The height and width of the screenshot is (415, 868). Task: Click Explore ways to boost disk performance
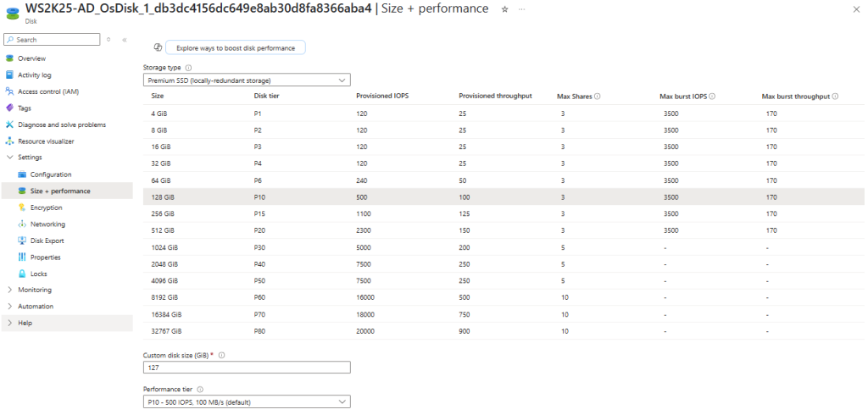[236, 48]
